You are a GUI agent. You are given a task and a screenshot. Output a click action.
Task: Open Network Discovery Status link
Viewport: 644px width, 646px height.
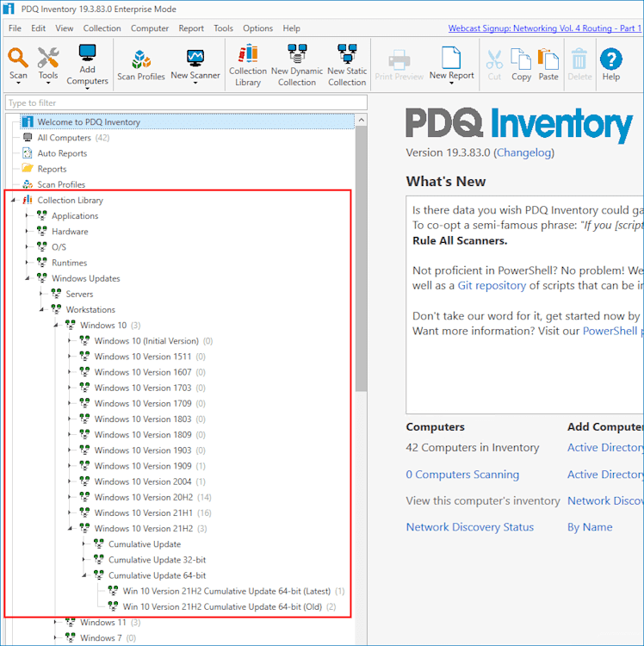pos(470,527)
